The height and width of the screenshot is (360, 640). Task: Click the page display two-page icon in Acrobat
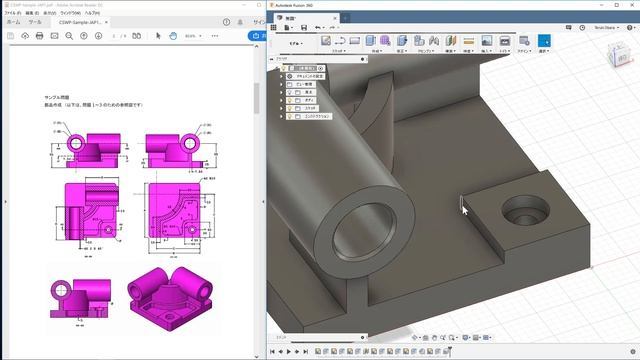point(137,36)
